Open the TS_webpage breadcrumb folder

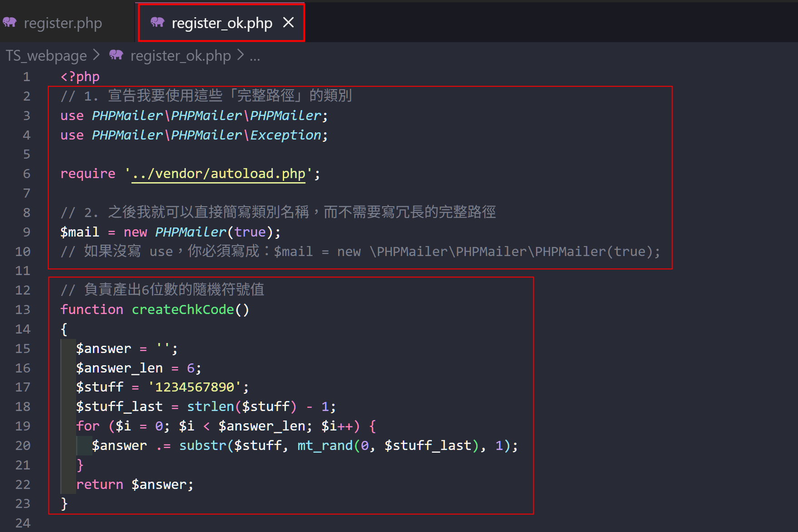(x=46, y=55)
